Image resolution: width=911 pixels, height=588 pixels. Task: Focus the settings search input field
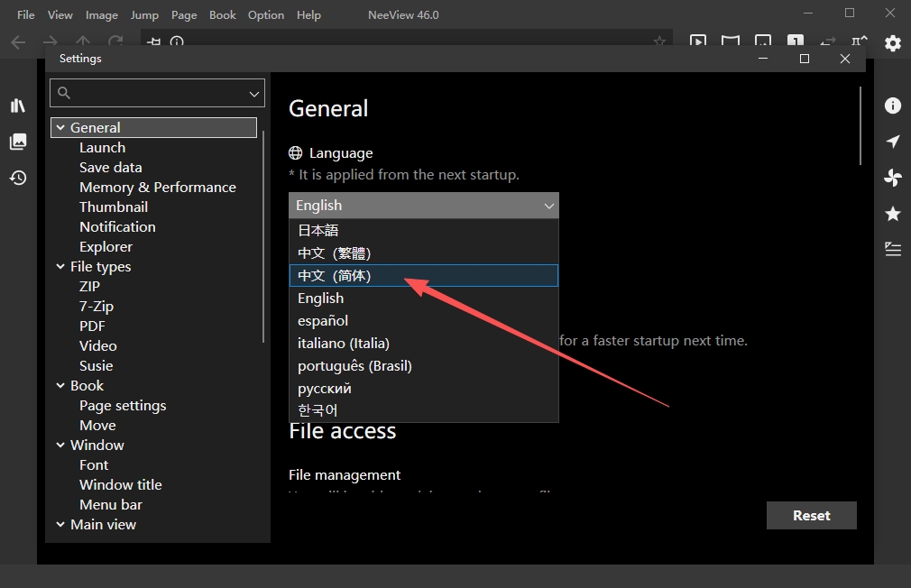pyautogui.click(x=157, y=93)
